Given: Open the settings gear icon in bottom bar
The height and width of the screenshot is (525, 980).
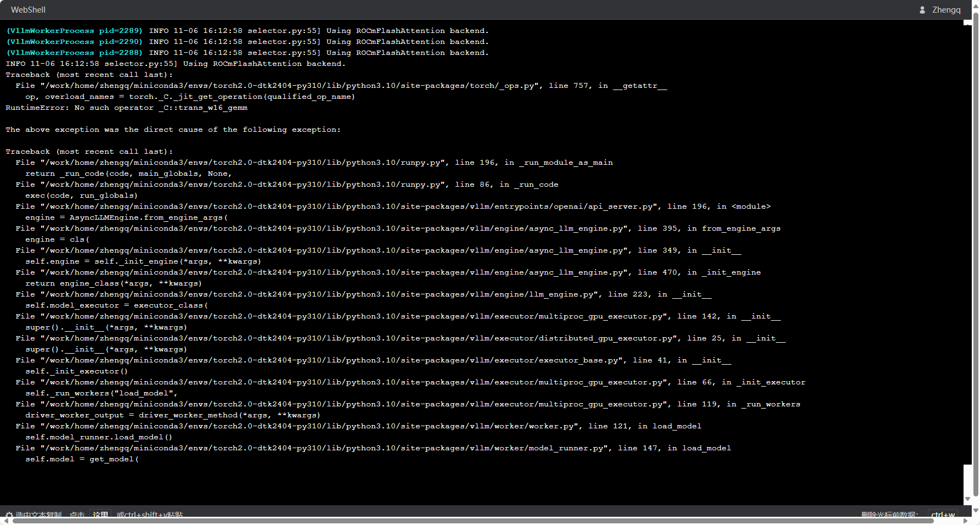Looking at the screenshot, I should tap(9, 515).
